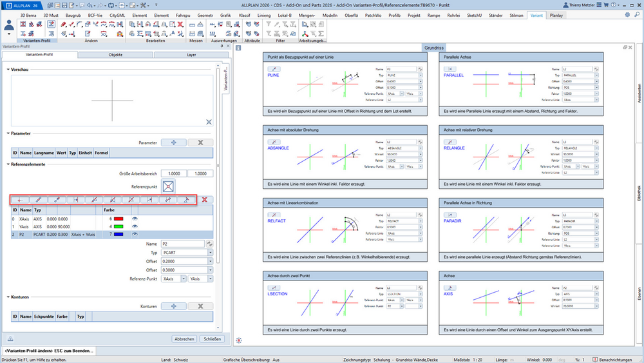644x363 pixels.
Task: Open the Planlay ribbon tab
Action: [x=556, y=15]
